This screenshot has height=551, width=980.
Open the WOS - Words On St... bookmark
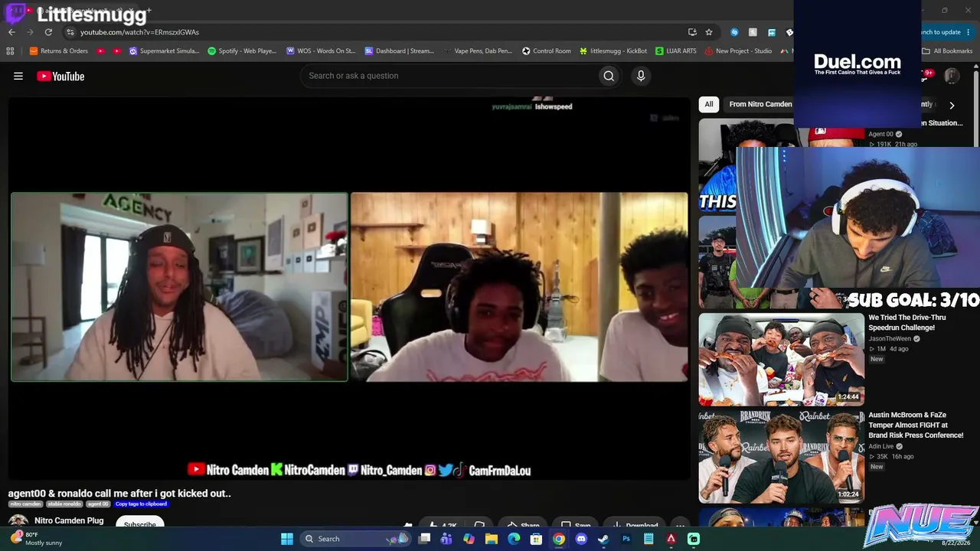pyautogui.click(x=321, y=51)
